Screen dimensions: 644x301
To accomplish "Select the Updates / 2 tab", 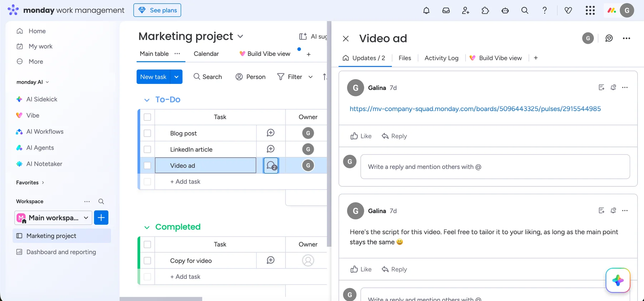I will pyautogui.click(x=364, y=58).
